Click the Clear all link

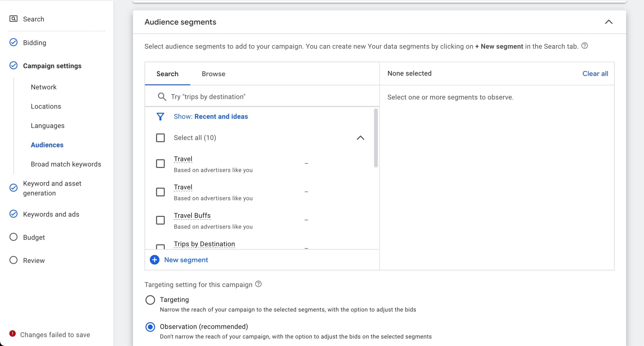point(595,73)
